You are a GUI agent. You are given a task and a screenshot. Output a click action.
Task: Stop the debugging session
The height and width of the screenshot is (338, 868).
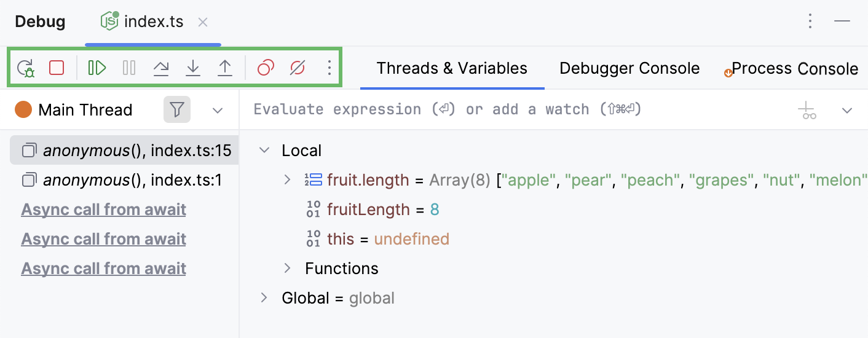coord(57,68)
